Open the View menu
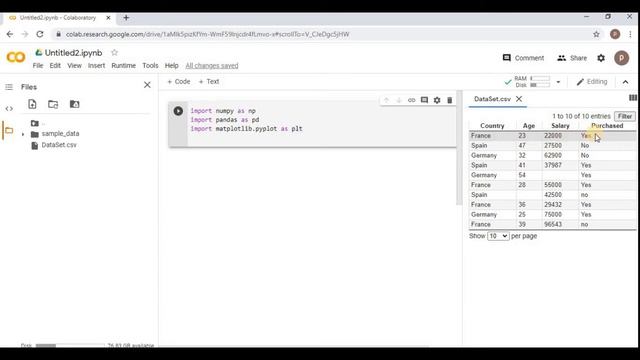Viewport: 640px width, 360px height. coord(74,65)
